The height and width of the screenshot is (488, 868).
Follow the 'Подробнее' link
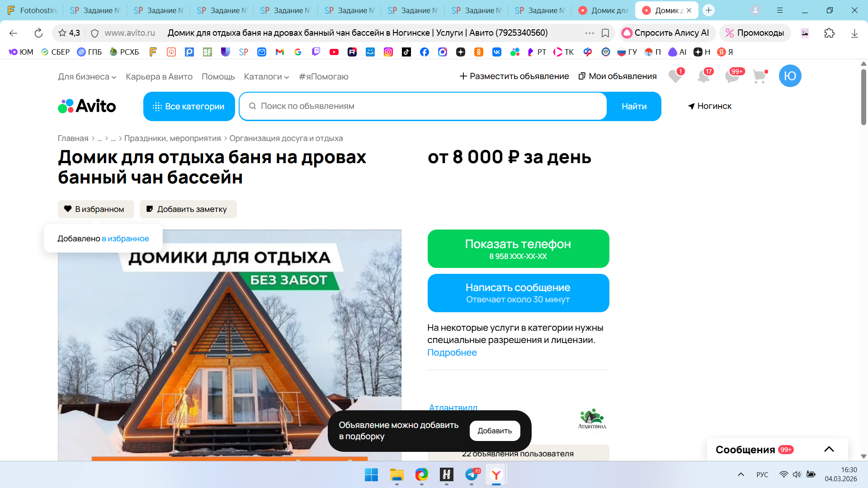coord(452,352)
